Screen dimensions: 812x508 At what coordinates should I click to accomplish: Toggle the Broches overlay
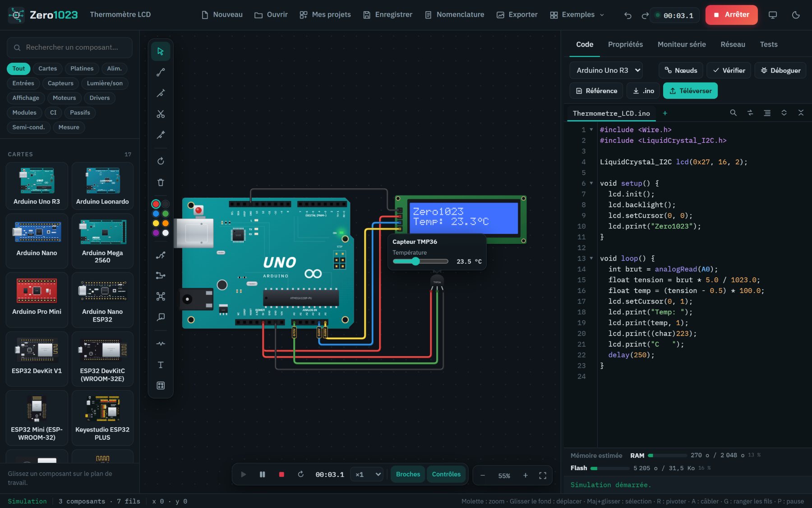coord(408,474)
